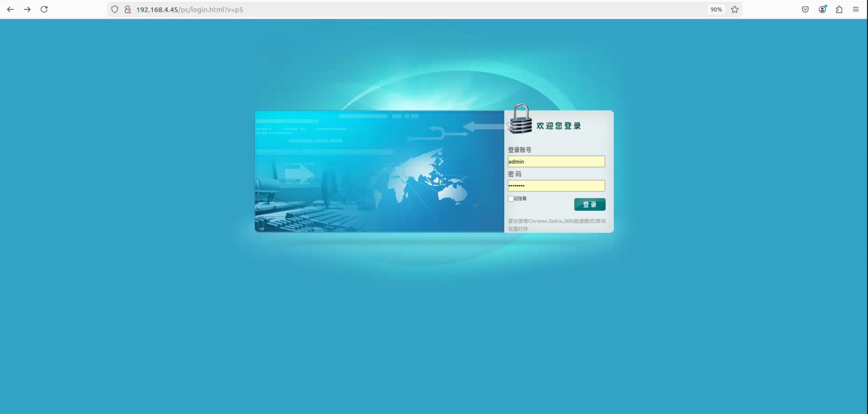Image resolution: width=868 pixels, height=414 pixels.
Task: Open the browser hamburger menu
Action: coord(856,9)
